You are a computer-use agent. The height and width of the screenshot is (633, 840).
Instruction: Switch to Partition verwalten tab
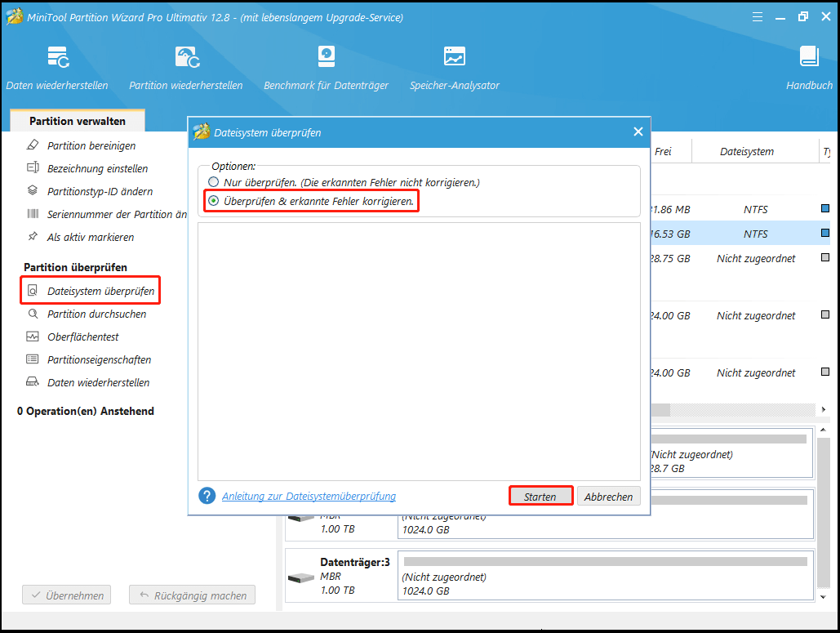pyautogui.click(x=77, y=121)
